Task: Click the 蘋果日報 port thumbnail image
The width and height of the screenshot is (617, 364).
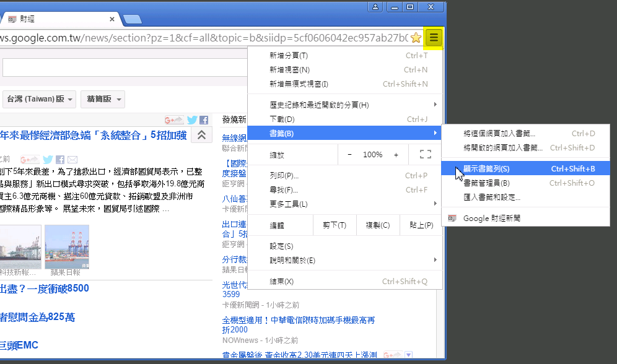Action: pyautogui.click(x=67, y=247)
